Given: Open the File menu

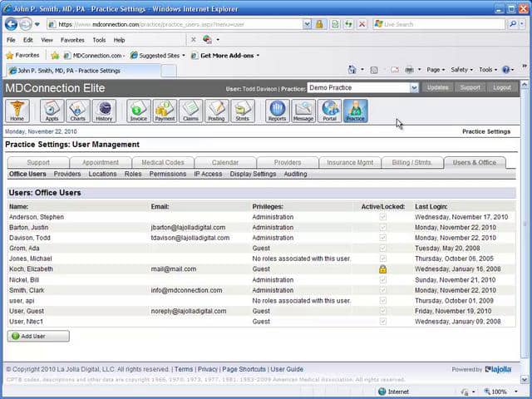Looking at the screenshot, I should pos(11,40).
